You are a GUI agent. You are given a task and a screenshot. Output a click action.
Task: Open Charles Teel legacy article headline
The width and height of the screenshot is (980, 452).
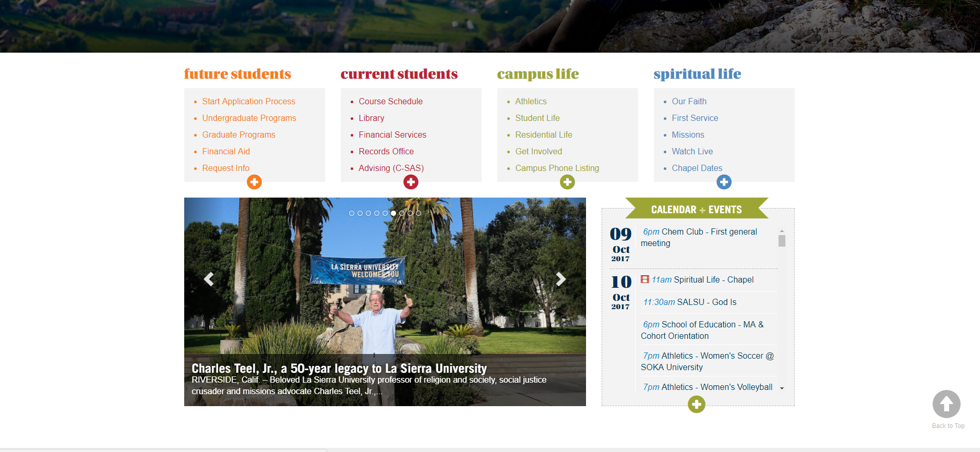(339, 369)
